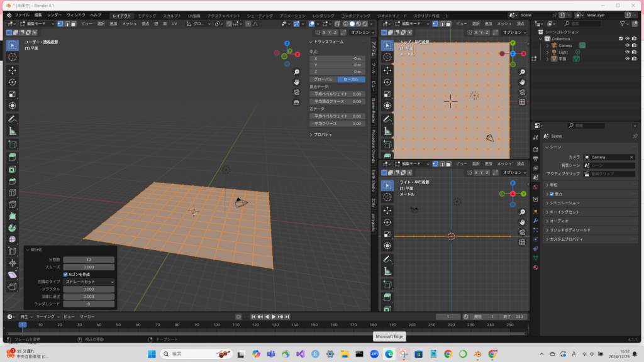Select the Transform tool in left toolbar

click(x=13, y=106)
